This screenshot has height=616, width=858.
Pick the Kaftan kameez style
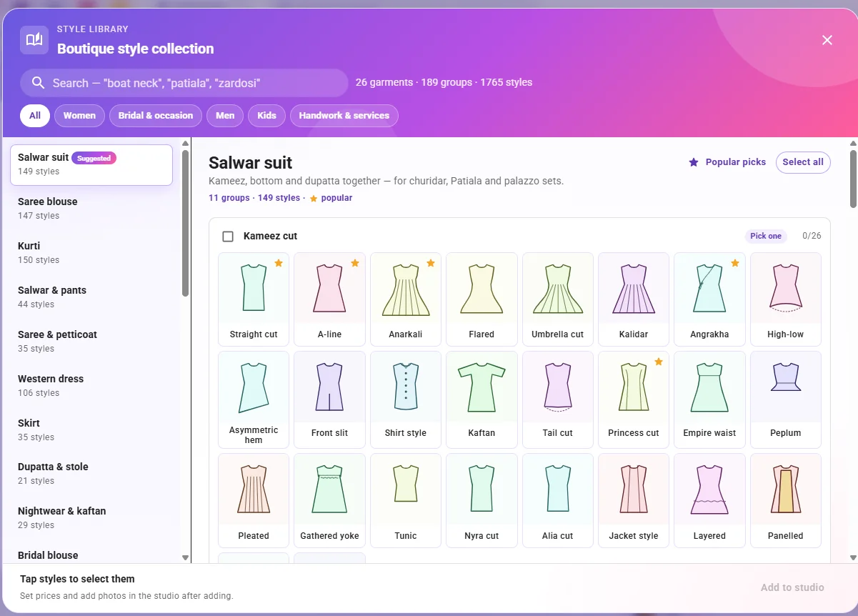point(482,399)
